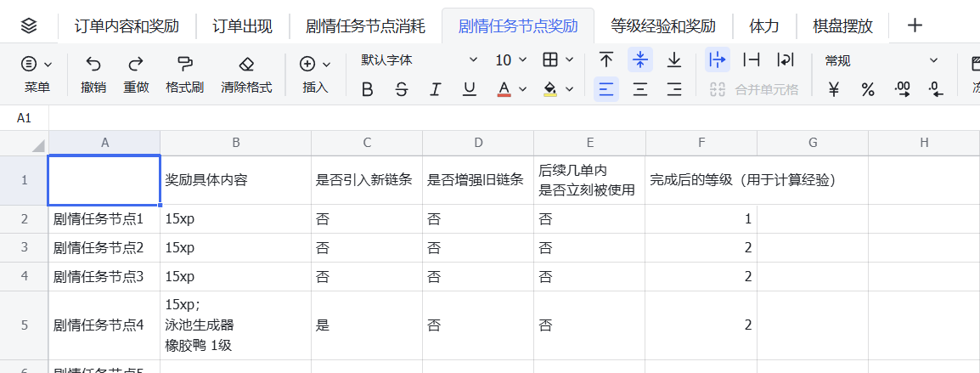Select the 剧情任务节点奖励 sheet tab
The image size is (980, 373).
518,26
